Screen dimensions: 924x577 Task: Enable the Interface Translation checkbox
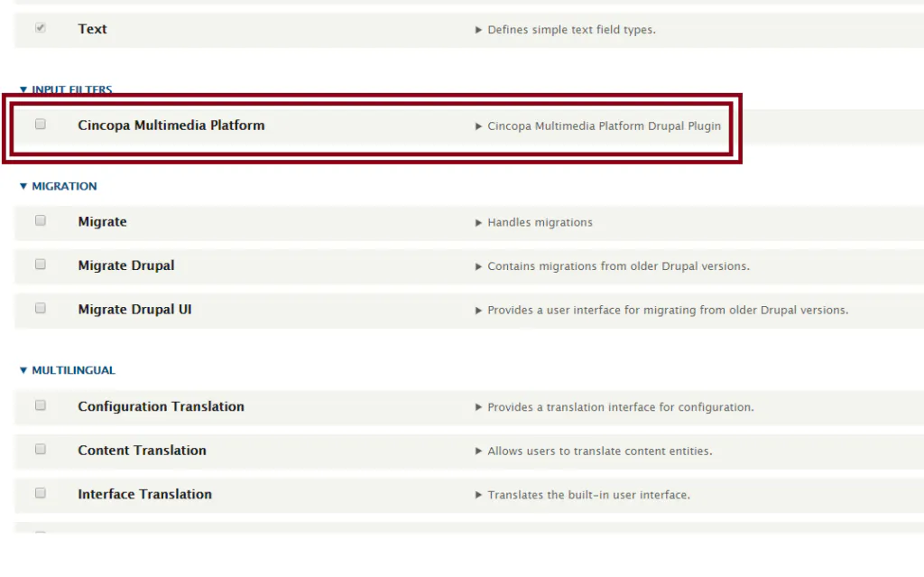[x=40, y=493]
